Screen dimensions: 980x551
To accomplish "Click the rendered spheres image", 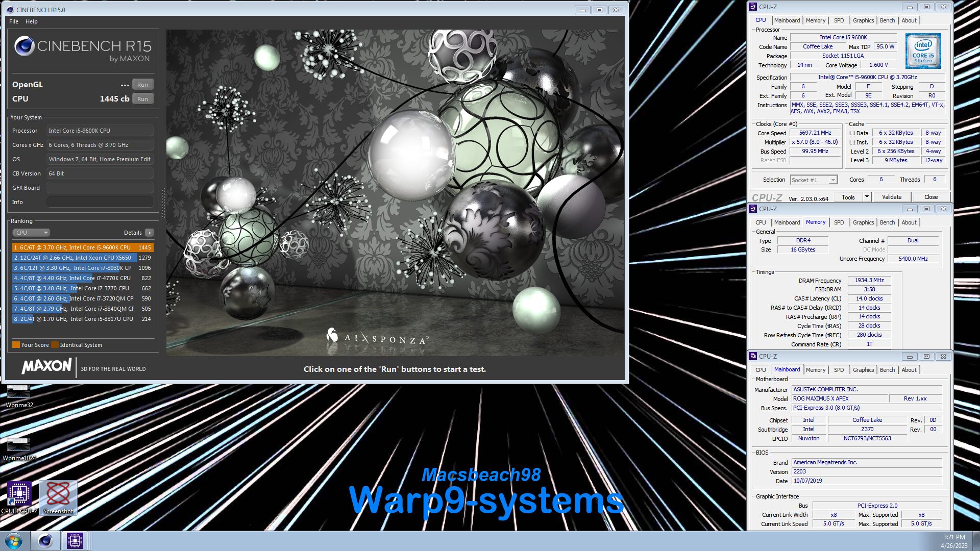I will (395, 192).
